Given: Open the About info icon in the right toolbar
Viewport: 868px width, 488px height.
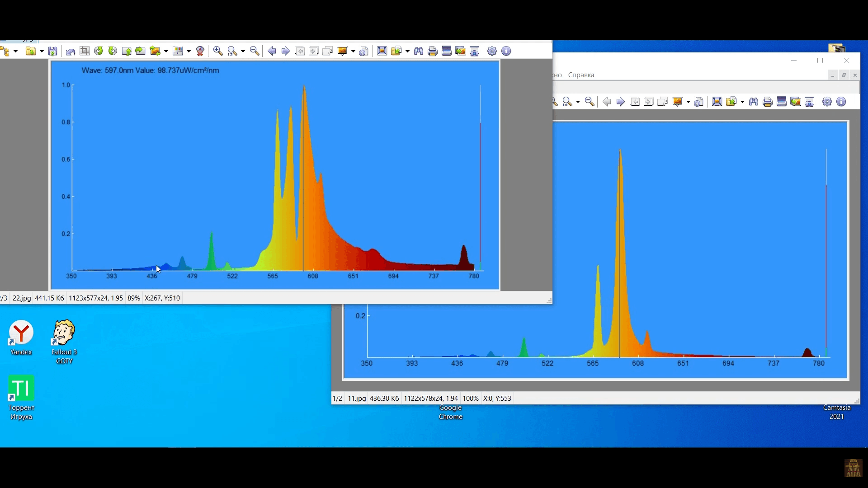Looking at the screenshot, I should [x=841, y=102].
